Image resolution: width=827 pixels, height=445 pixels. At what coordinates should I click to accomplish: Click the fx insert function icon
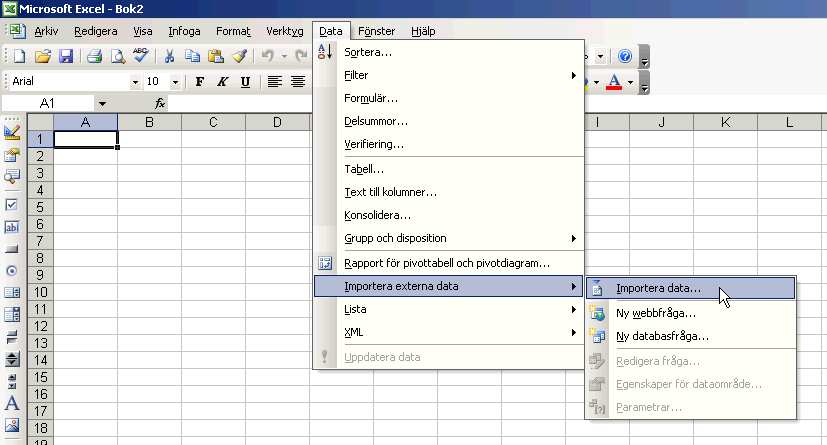point(160,103)
